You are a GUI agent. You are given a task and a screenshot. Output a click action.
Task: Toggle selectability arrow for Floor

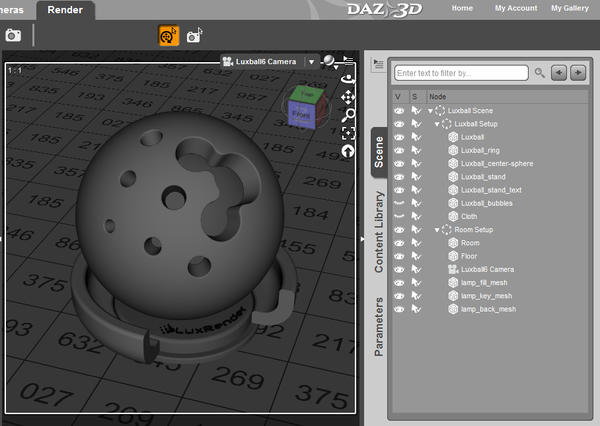click(x=416, y=256)
